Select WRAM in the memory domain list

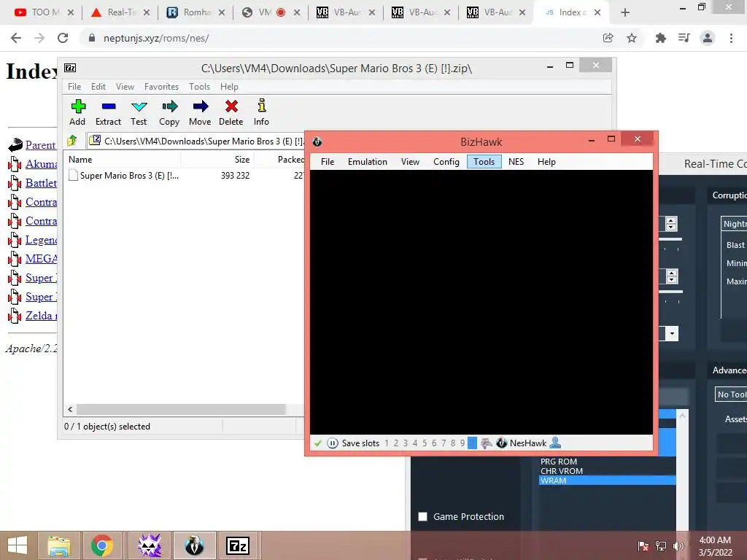point(608,481)
